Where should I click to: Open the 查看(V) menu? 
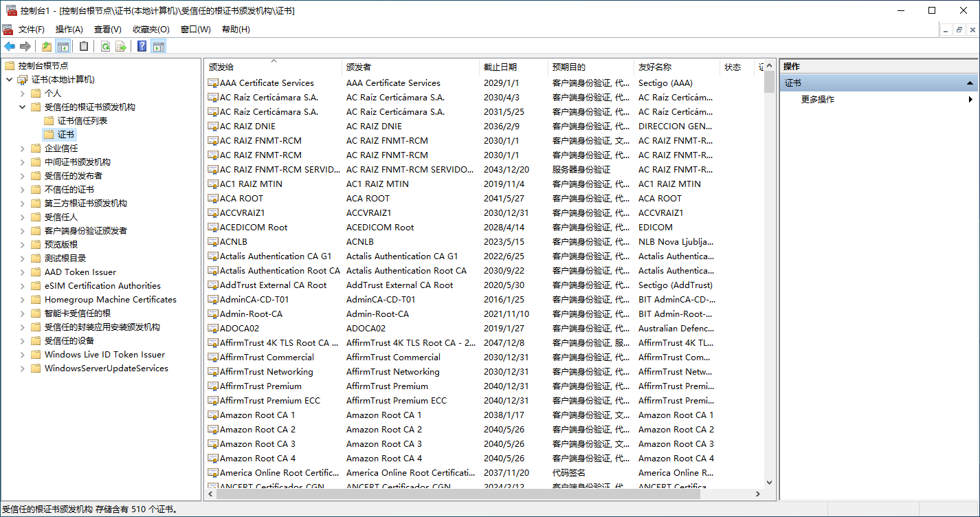107,30
